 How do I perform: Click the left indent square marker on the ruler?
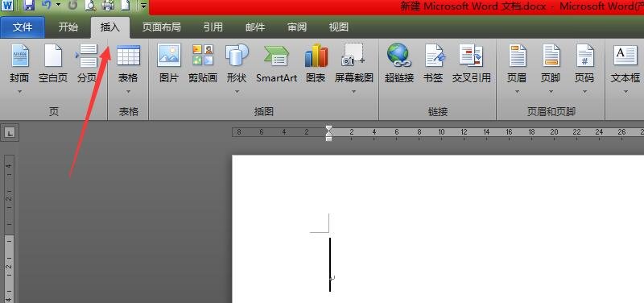coord(328,139)
